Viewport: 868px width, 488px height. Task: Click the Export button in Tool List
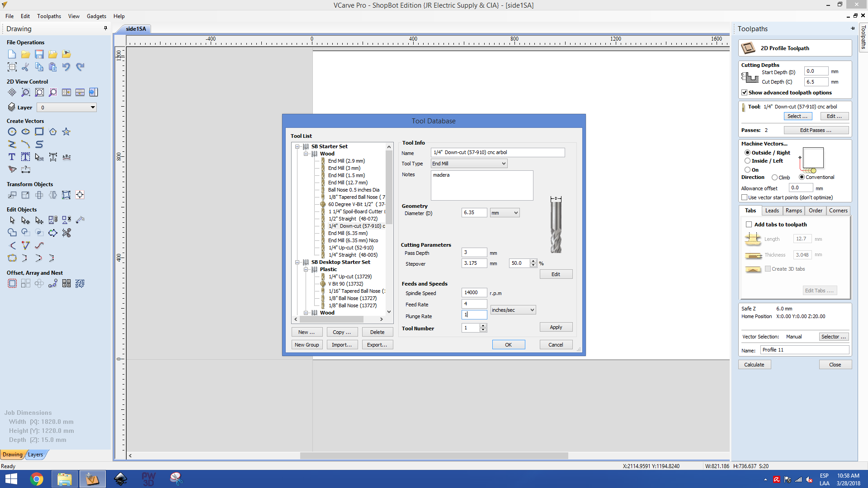377,344
